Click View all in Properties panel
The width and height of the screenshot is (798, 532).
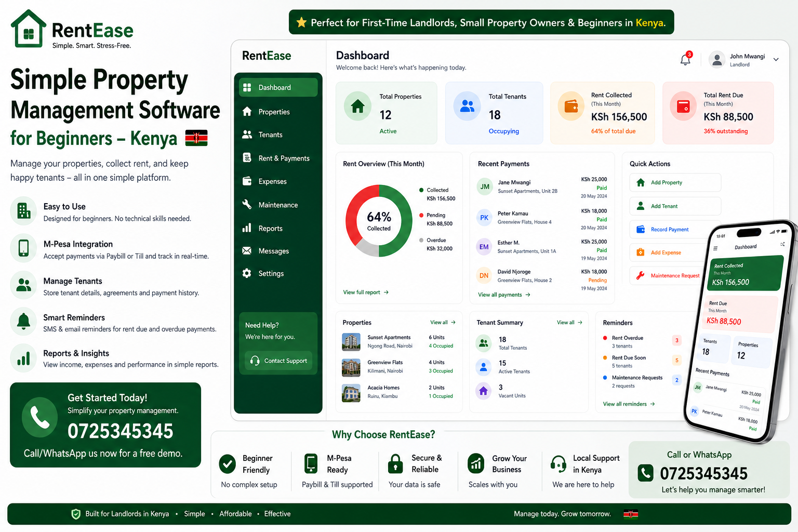(x=443, y=323)
